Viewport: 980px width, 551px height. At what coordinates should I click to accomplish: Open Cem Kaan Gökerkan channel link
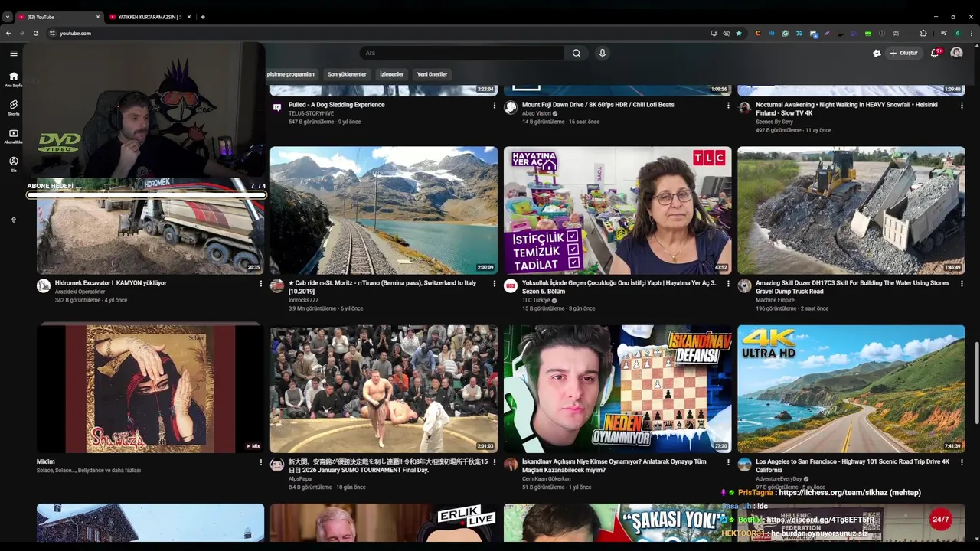point(547,479)
